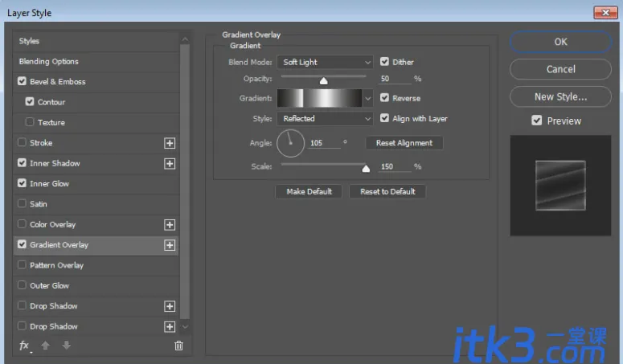
Task: Add another Gradient Overlay with plus icon
Action: [x=170, y=245]
